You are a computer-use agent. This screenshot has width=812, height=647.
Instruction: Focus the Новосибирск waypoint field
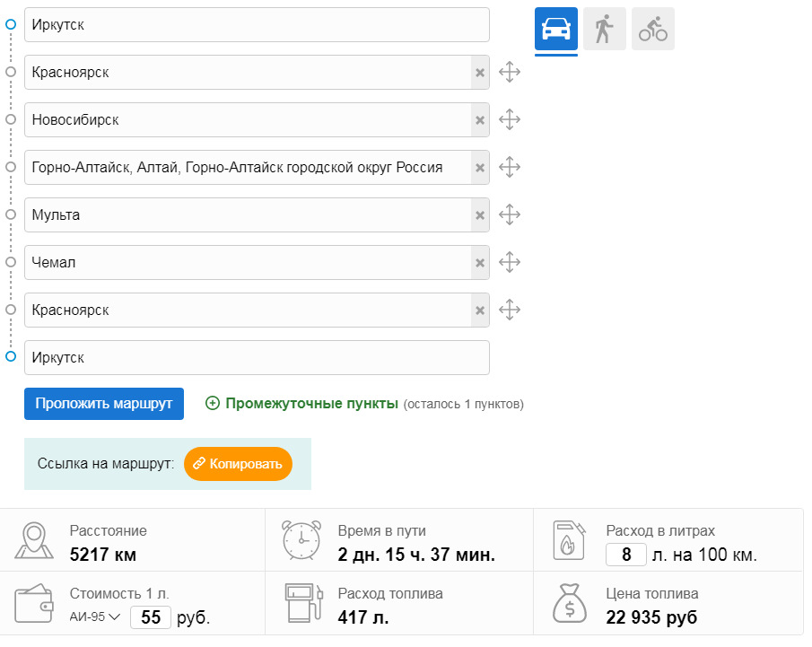[248, 120]
